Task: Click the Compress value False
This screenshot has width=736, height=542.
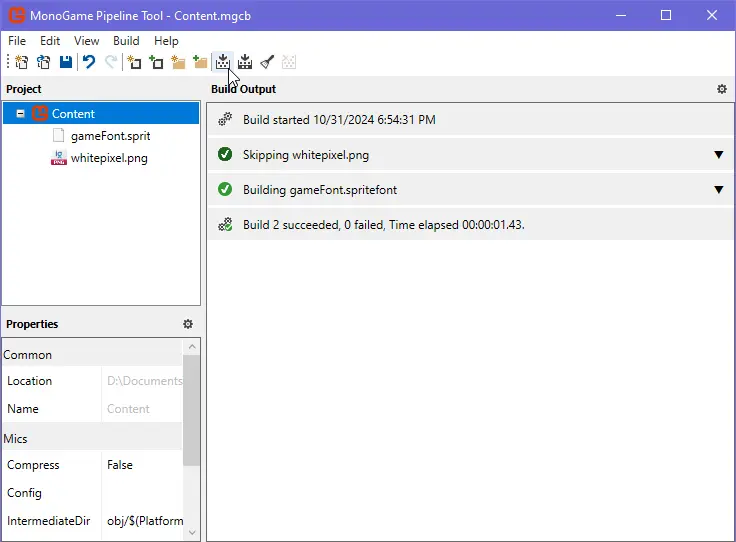Action: tap(120, 465)
